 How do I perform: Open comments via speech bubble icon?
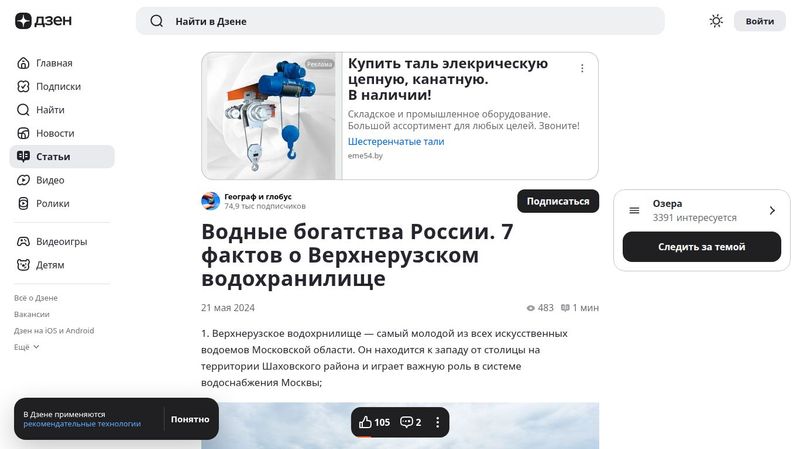(407, 422)
